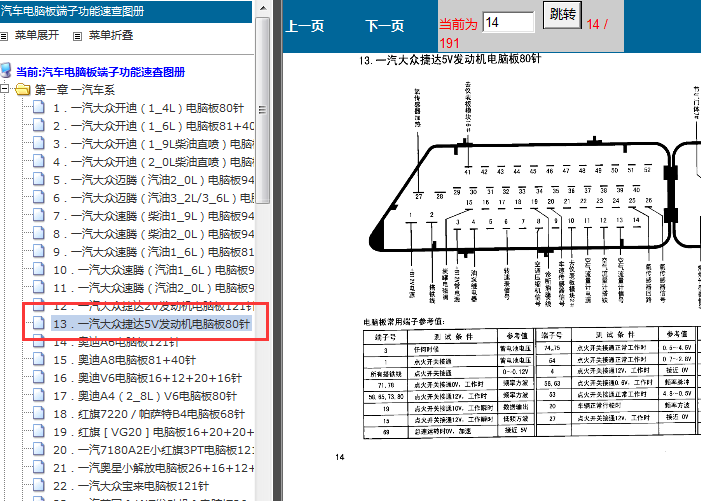The width and height of the screenshot is (701, 501).
Task: Click document icon for item 9 速腾 汽油1_6L
Action: click(x=39, y=251)
